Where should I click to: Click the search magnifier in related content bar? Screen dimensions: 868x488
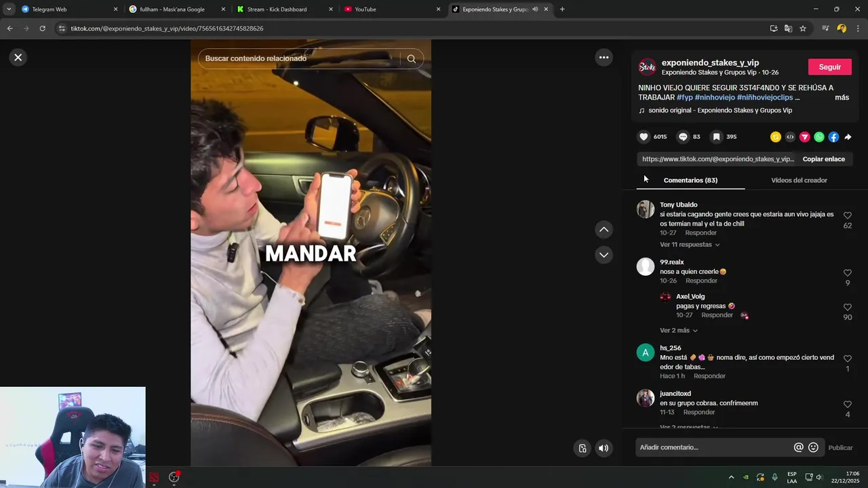click(x=411, y=58)
